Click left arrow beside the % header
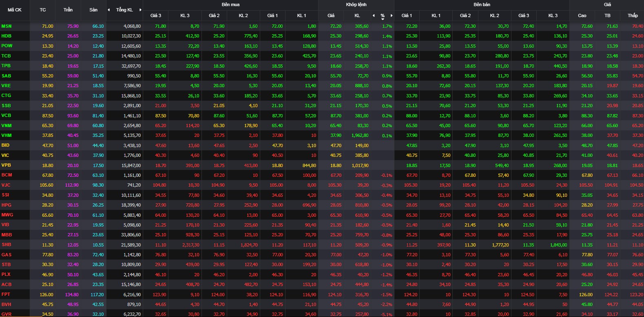The height and width of the screenshot is (317, 644). click(374, 15)
